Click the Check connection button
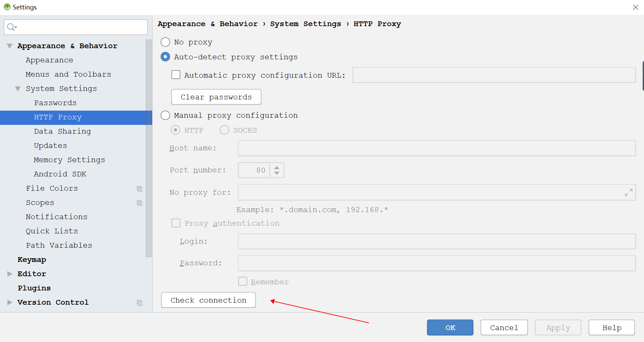 point(208,300)
